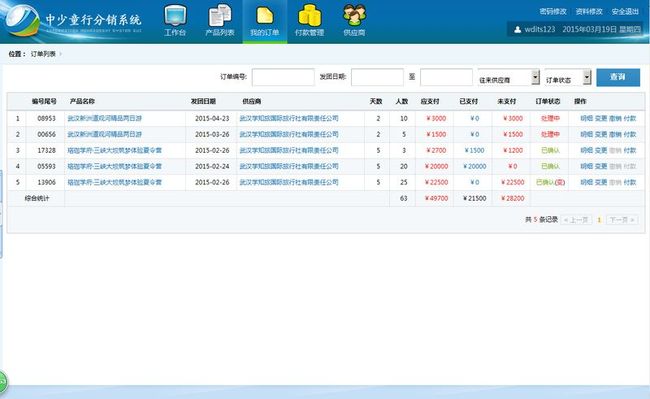Screen dimensions: 650x399
Task: Open product name link for order 13906
Action: (115, 182)
